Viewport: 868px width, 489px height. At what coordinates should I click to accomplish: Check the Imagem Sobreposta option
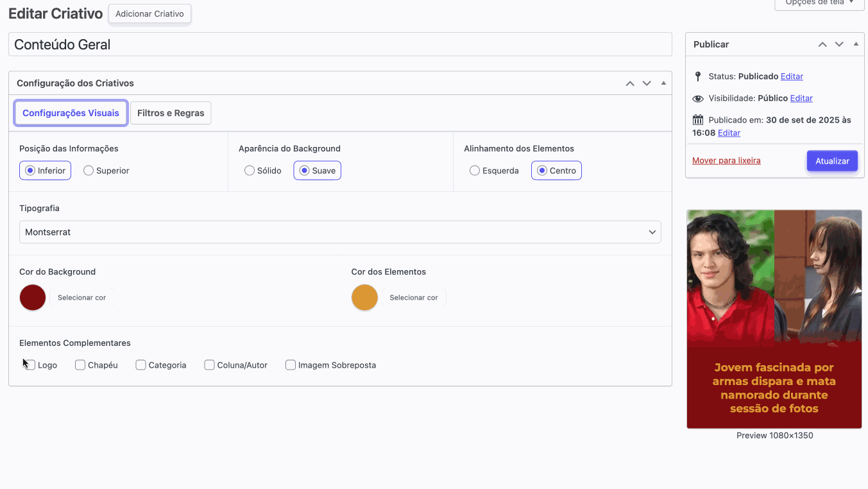point(291,365)
